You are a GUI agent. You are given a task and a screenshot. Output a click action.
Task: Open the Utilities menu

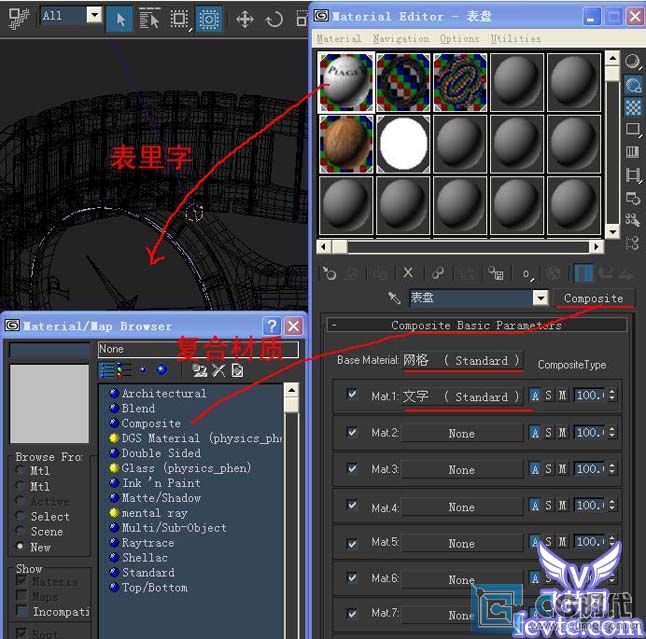pyautogui.click(x=515, y=39)
